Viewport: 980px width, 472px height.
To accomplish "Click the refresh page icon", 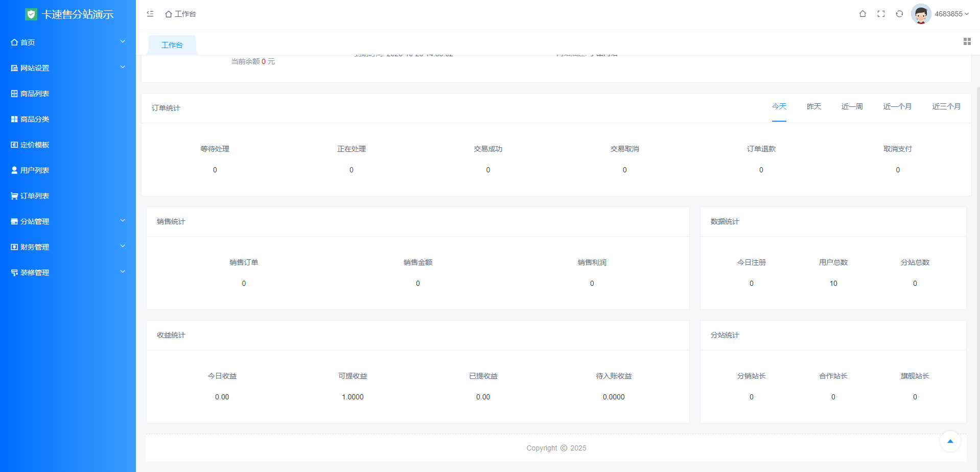I will coord(899,14).
